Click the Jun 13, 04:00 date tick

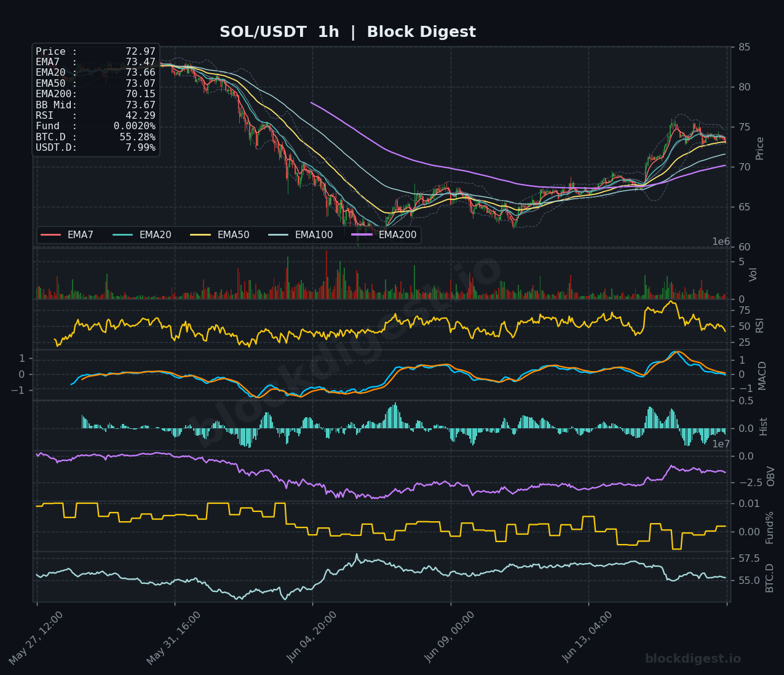point(588,637)
